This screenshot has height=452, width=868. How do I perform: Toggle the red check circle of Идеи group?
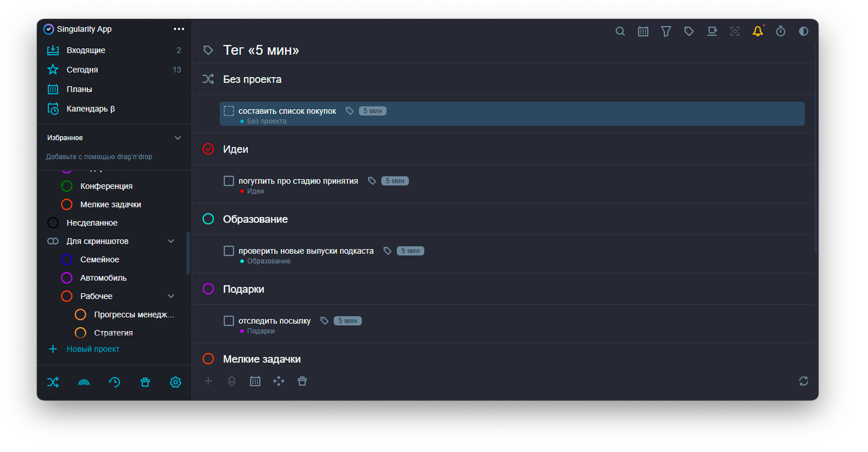(208, 149)
